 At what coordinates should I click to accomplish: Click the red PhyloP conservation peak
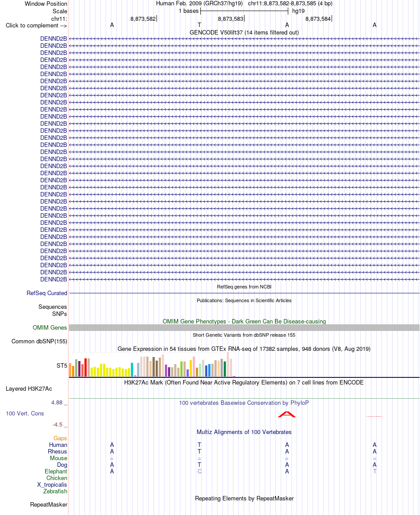coord(287,414)
